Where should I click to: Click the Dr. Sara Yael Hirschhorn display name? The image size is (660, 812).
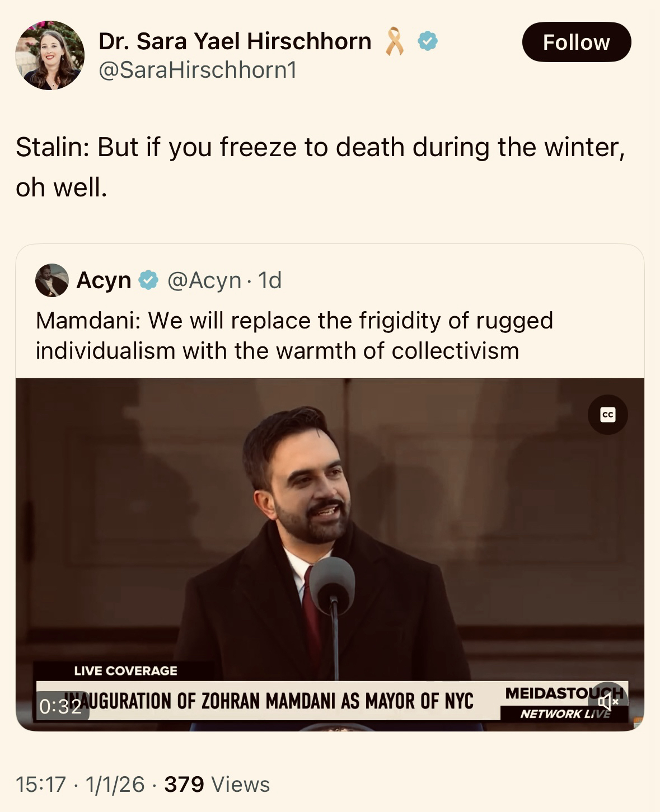(x=235, y=41)
